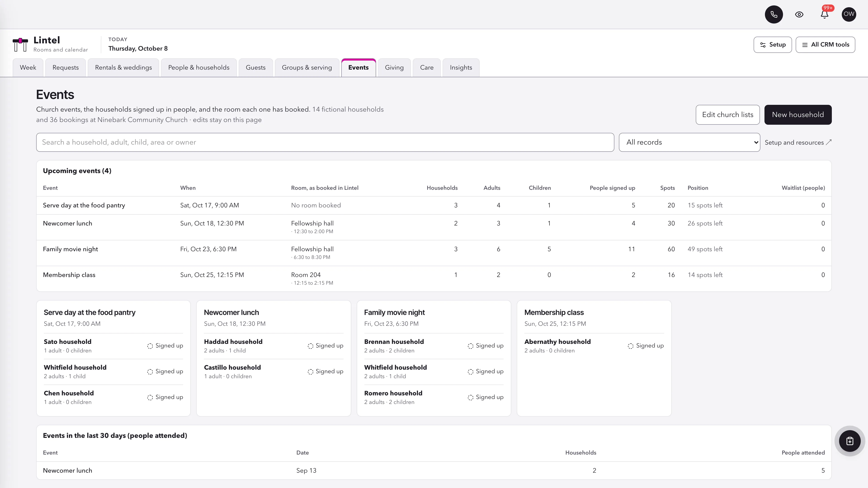
Task: Click Edit church lists
Action: (727, 115)
